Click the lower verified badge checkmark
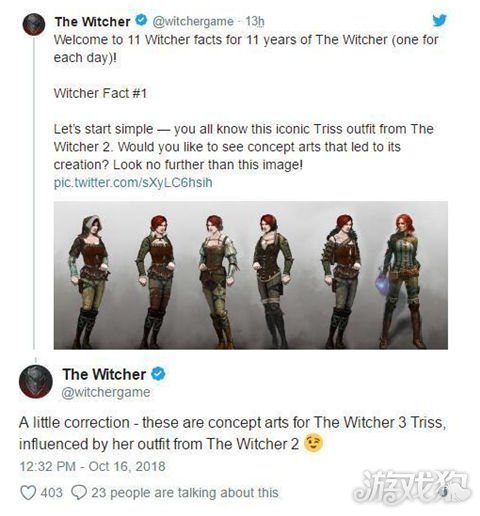 pos(158,374)
